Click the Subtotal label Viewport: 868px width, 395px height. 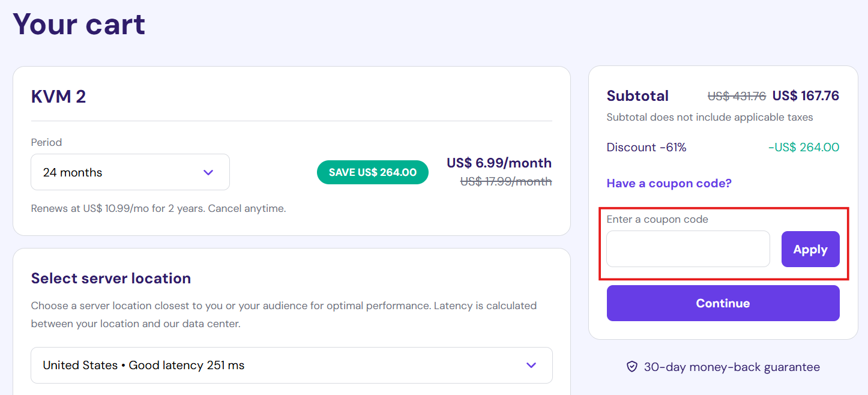637,96
